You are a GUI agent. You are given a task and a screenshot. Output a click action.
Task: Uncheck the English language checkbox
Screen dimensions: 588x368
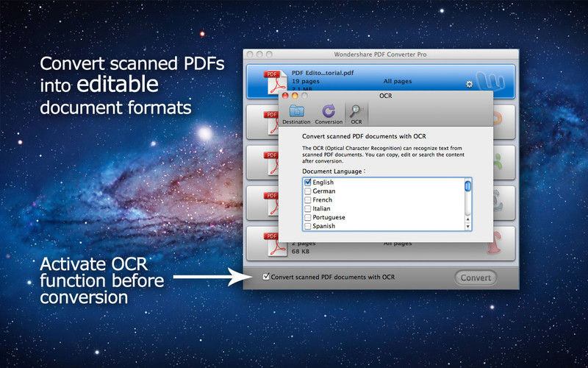(x=308, y=182)
